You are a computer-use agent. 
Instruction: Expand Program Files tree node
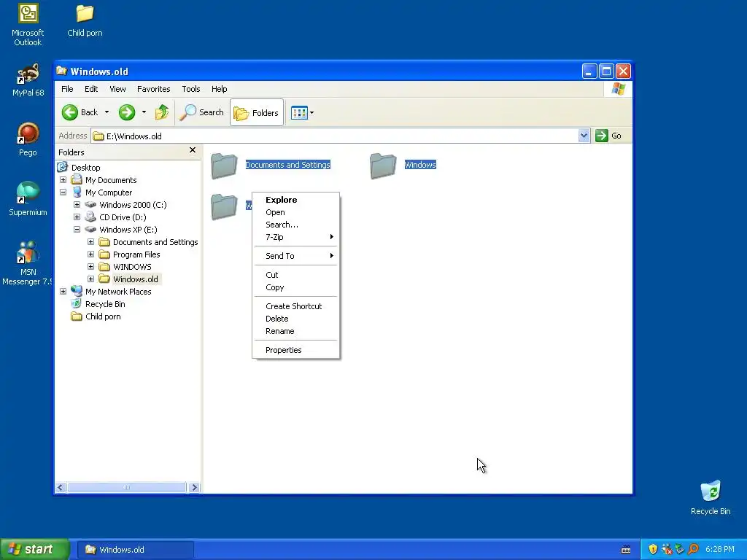point(90,254)
